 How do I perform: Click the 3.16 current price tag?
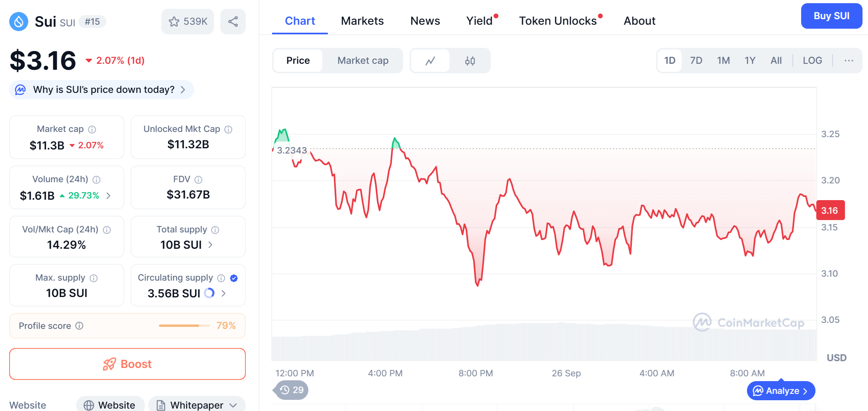click(x=830, y=210)
